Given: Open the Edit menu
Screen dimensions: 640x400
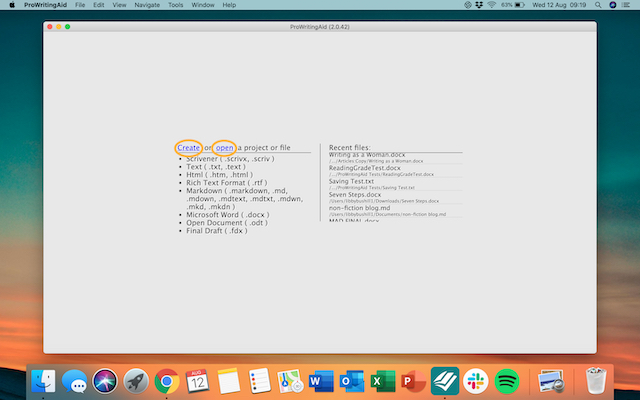Looking at the screenshot, I should [x=99, y=5].
